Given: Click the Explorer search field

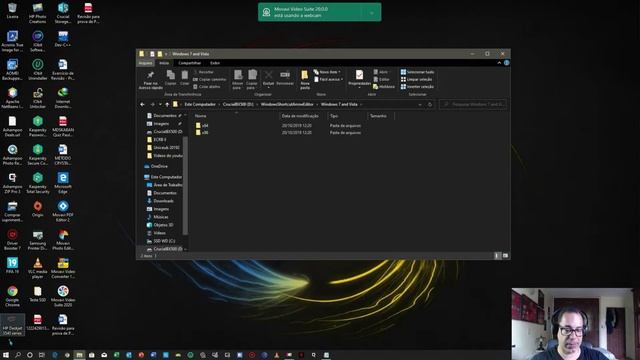Looking at the screenshot, I should tap(473, 104).
